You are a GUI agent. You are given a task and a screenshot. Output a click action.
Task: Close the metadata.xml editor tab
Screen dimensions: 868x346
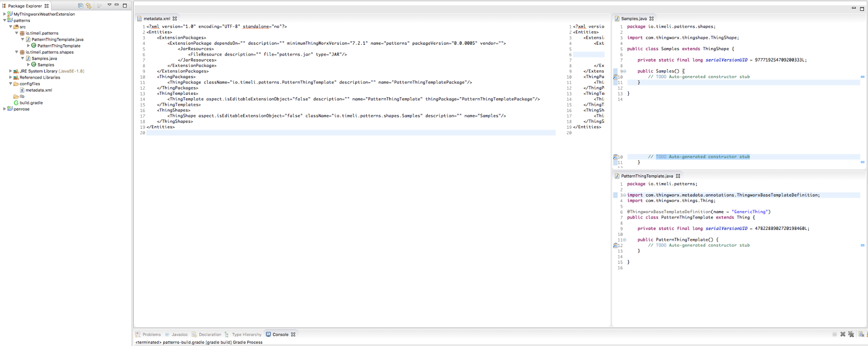coord(175,19)
